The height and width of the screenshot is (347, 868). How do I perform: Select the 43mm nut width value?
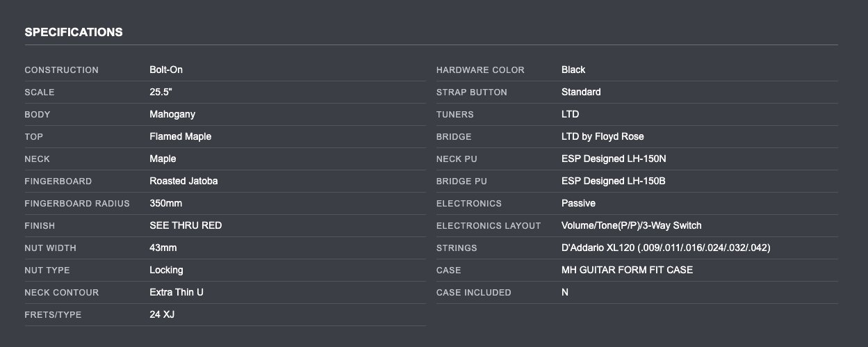pos(163,248)
